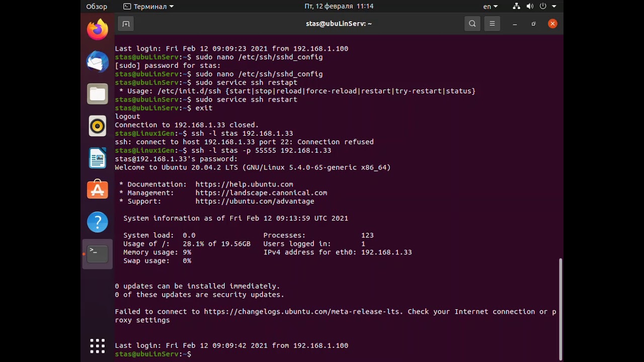
Task: Click the network icon in top bar
Action: pyautogui.click(x=517, y=7)
